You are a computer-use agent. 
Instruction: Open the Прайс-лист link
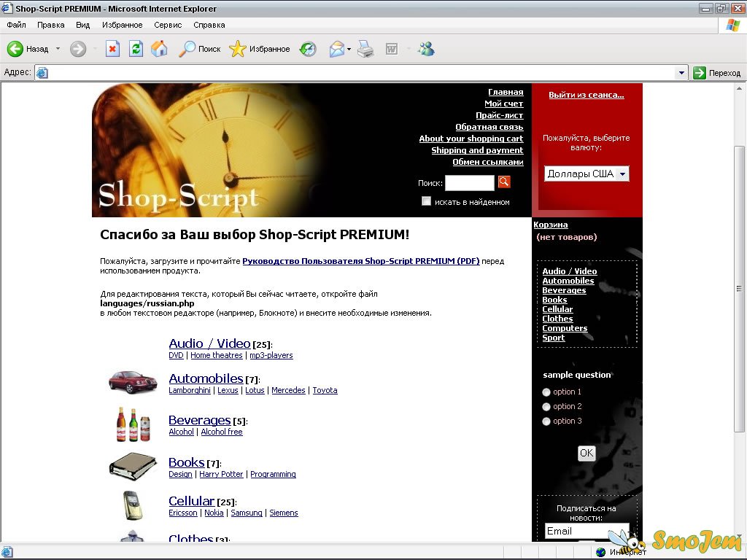point(499,115)
